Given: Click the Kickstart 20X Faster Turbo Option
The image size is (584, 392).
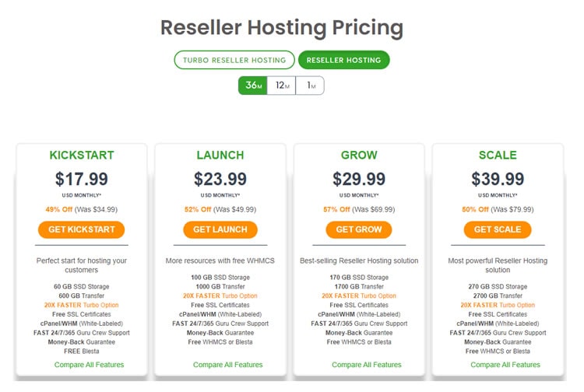Looking at the screenshot, I should click(81, 305).
